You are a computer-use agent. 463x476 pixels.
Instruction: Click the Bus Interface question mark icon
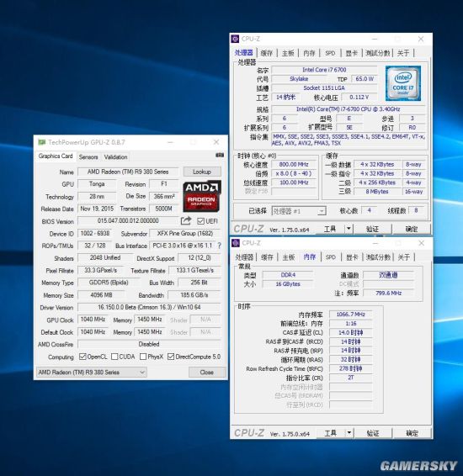[x=220, y=246]
